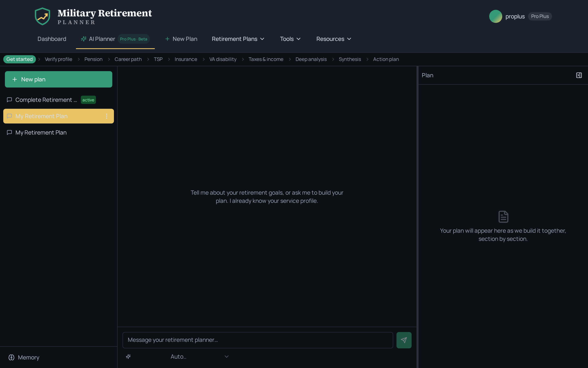Click the plus icon next to New Plan in the nav
Screen dimensions: 588x368
tap(167, 39)
